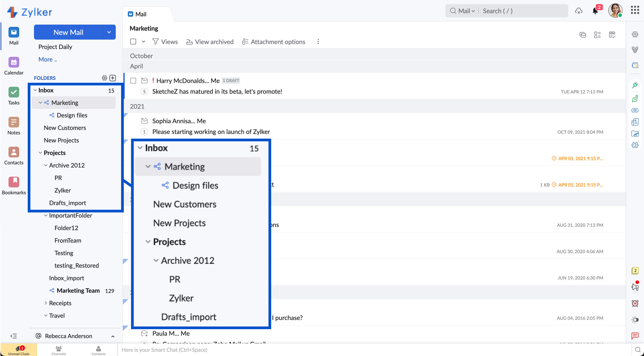This screenshot has width=644, height=356.
Task: Open the apps grid launcher
Action: coord(635,10)
